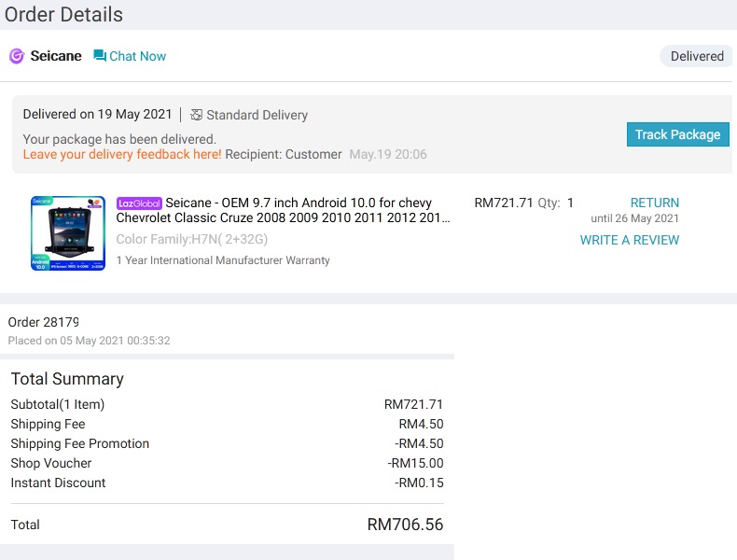Click the item price RM721.71 beside Qty
The image size is (737, 560).
(x=504, y=203)
